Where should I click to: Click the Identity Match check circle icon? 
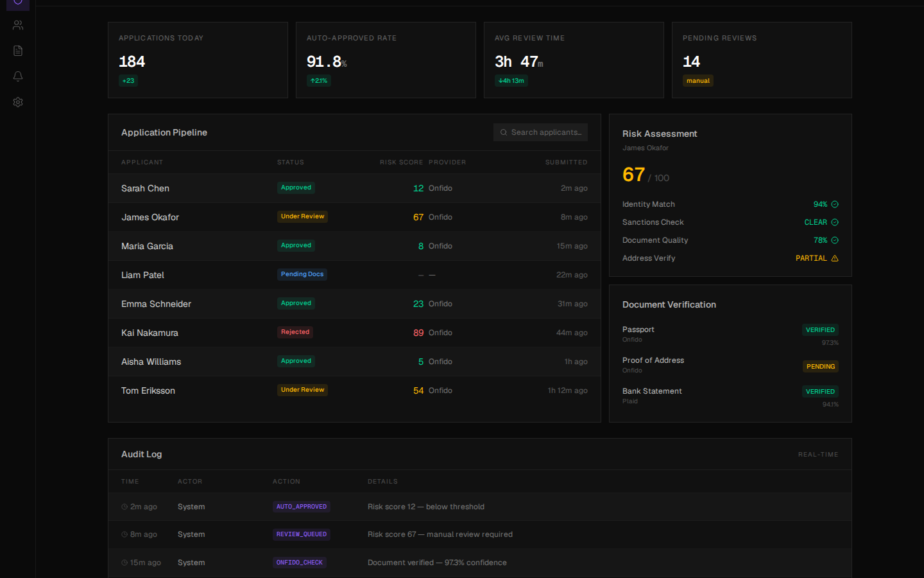(x=835, y=204)
